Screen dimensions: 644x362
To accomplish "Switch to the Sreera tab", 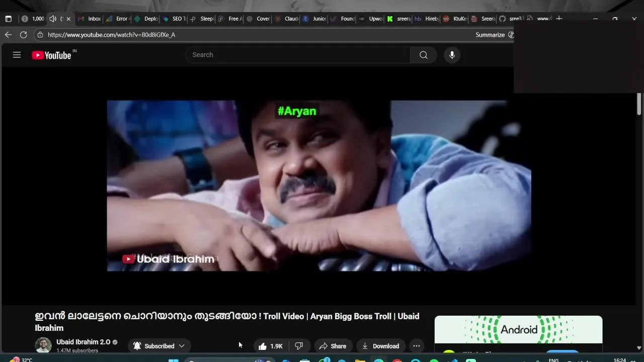I will (482, 19).
